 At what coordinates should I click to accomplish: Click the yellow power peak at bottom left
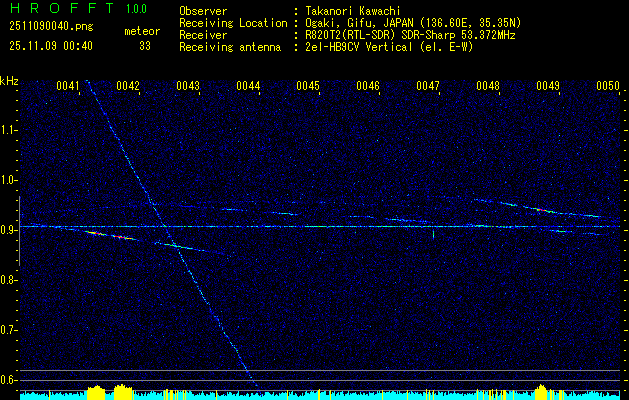[97, 390]
